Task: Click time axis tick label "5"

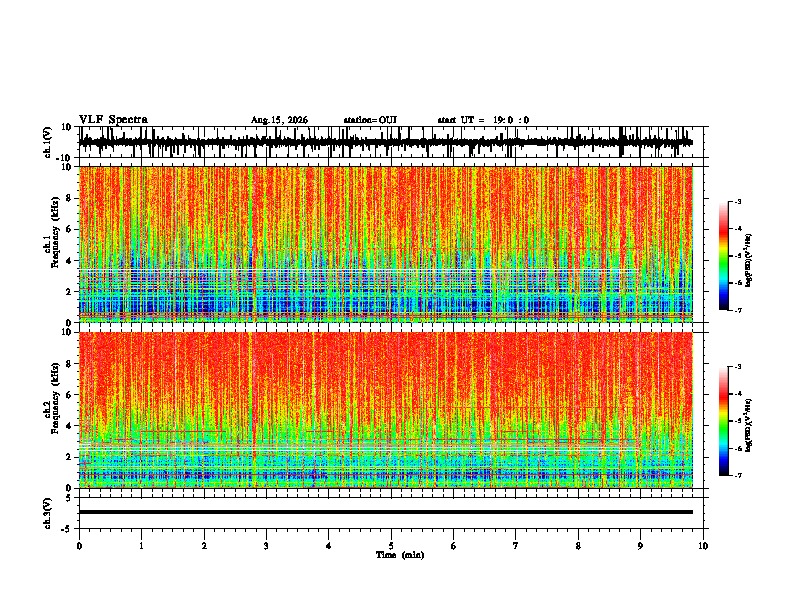Action: pos(391,546)
